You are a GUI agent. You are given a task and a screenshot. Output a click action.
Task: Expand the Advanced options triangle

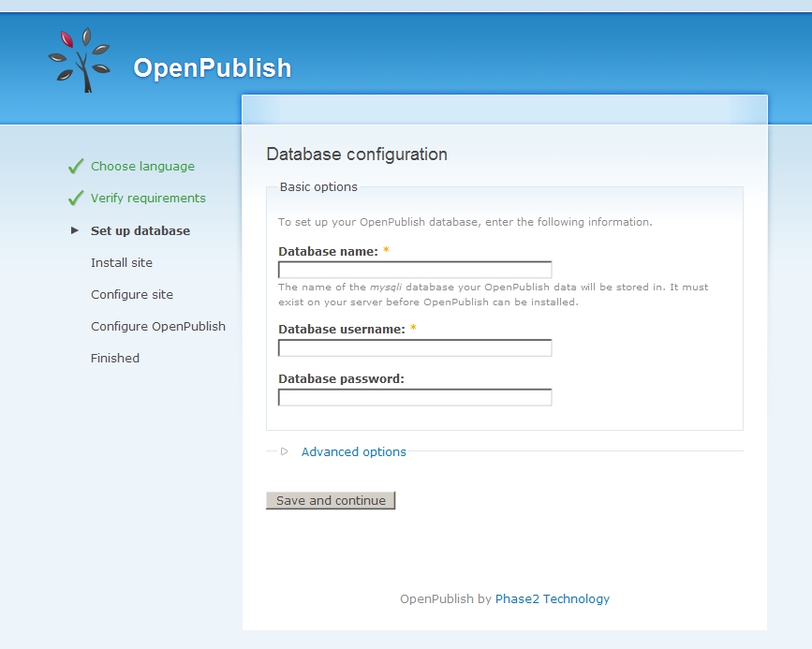pyautogui.click(x=285, y=451)
